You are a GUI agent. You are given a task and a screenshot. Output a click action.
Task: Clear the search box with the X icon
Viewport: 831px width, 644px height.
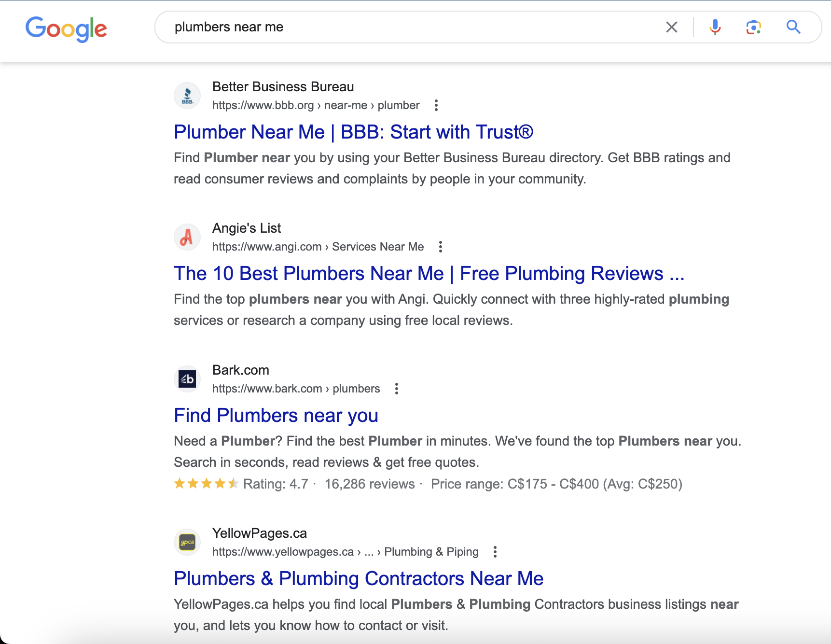[672, 27]
